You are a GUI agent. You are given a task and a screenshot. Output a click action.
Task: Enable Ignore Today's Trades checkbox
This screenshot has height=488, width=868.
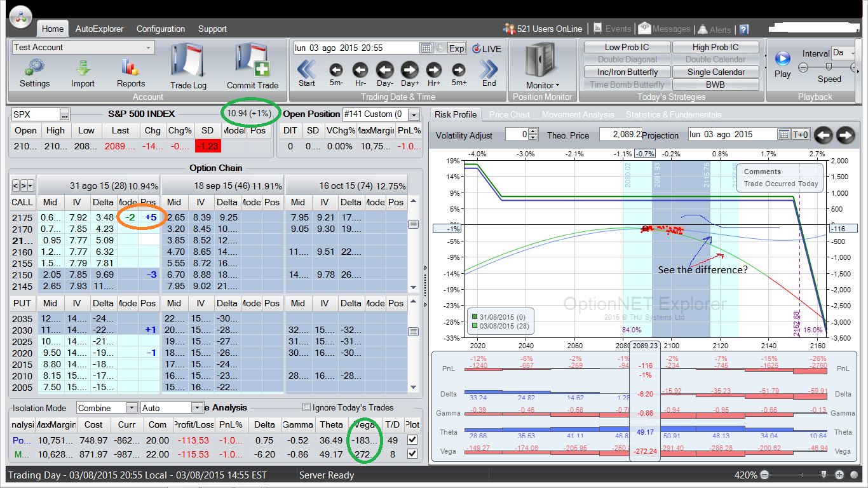coord(307,408)
